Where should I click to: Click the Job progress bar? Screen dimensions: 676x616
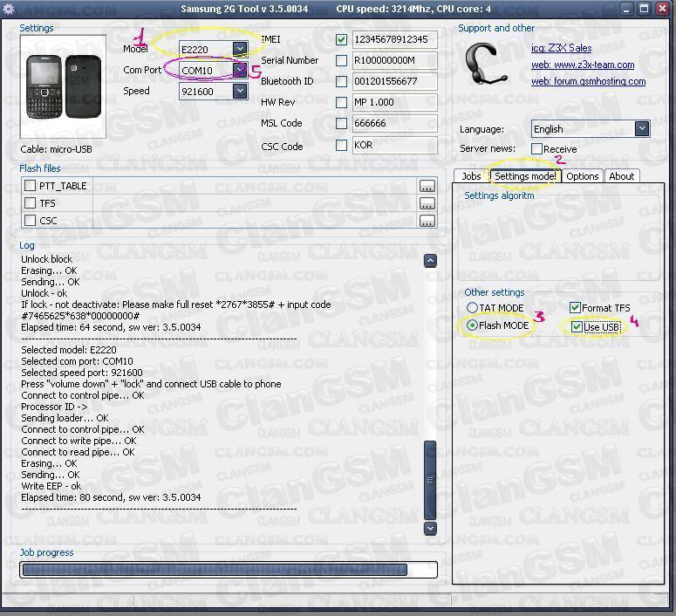(229, 570)
